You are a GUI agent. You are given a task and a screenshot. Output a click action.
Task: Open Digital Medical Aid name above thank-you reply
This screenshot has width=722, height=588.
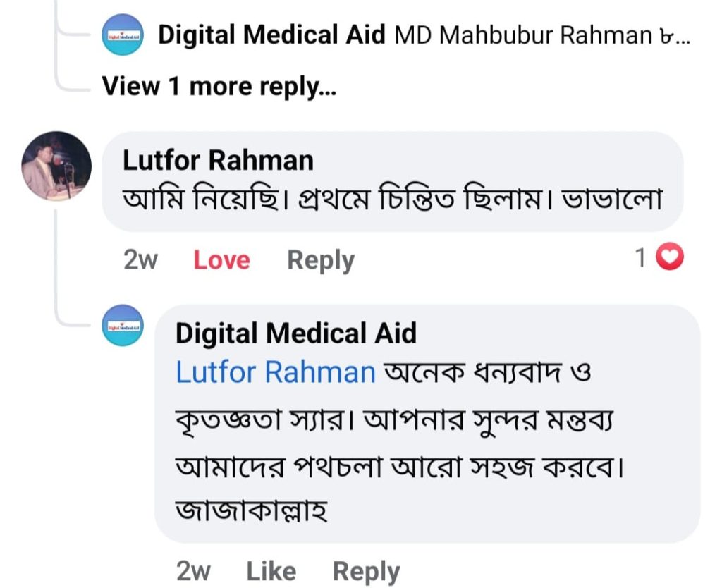295,333
